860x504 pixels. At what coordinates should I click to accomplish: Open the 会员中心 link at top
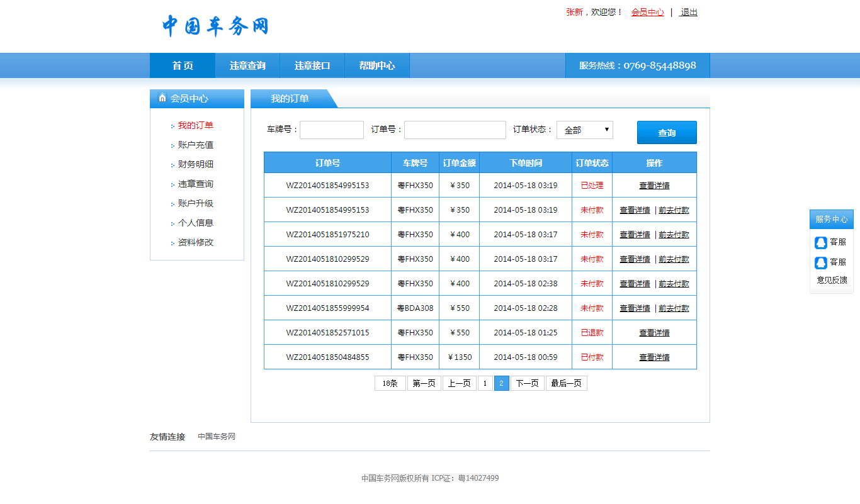click(x=647, y=12)
